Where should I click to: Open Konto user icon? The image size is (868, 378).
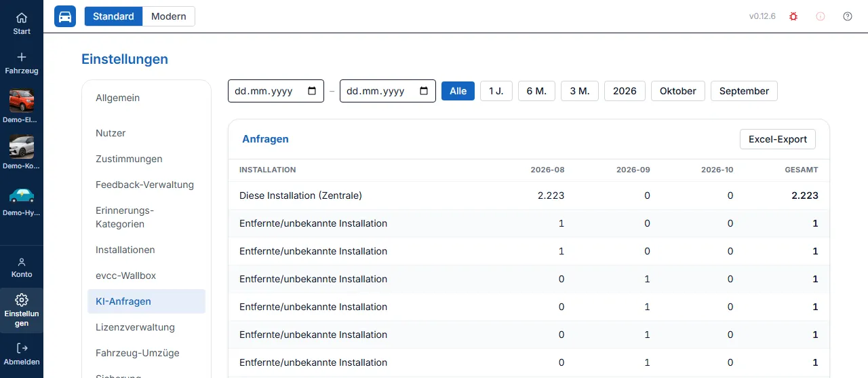click(22, 262)
